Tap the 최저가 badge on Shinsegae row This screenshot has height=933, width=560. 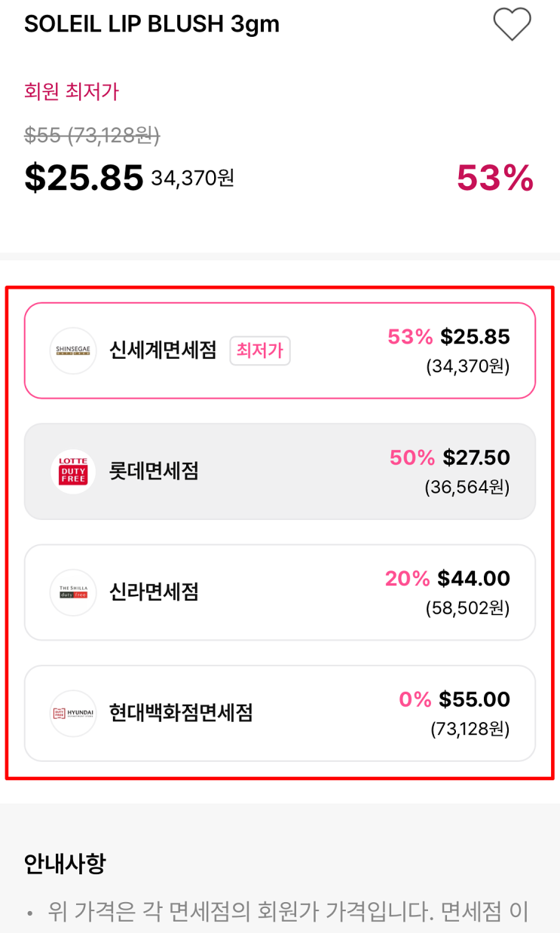click(260, 350)
